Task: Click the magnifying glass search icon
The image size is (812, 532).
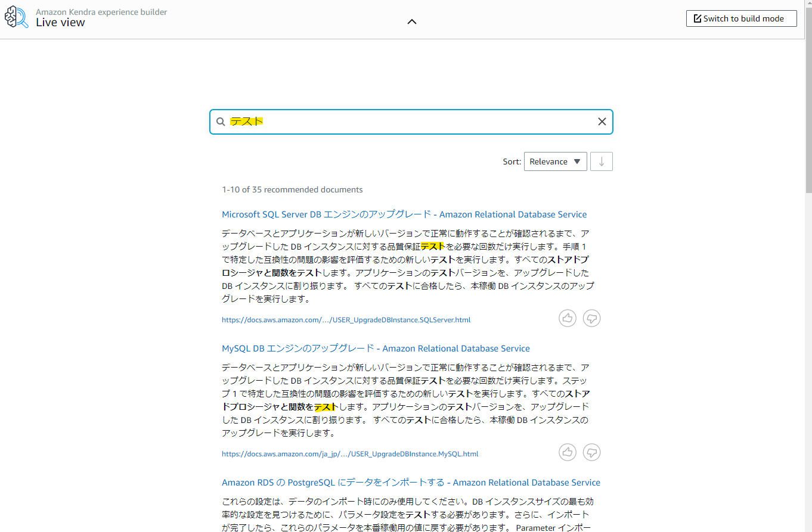Action: pos(221,121)
